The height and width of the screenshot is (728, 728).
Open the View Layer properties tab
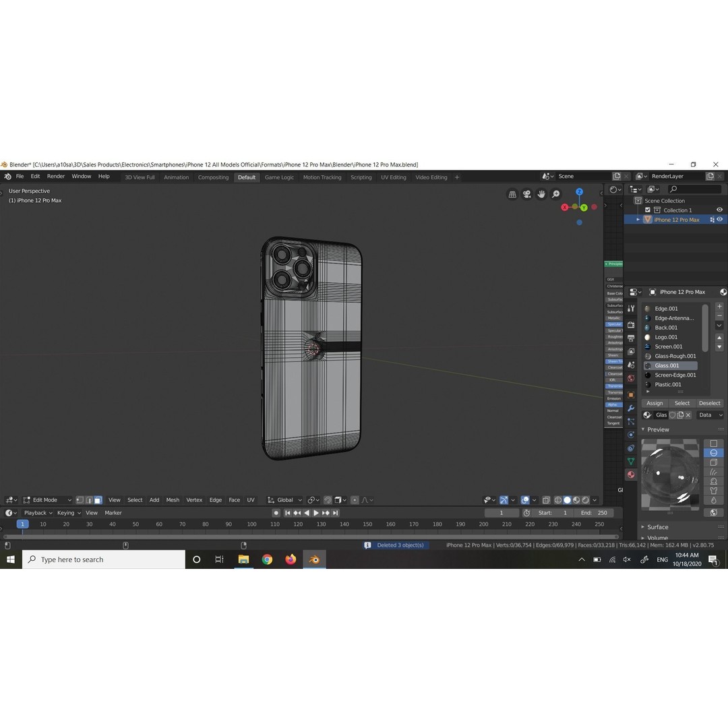pos(630,351)
